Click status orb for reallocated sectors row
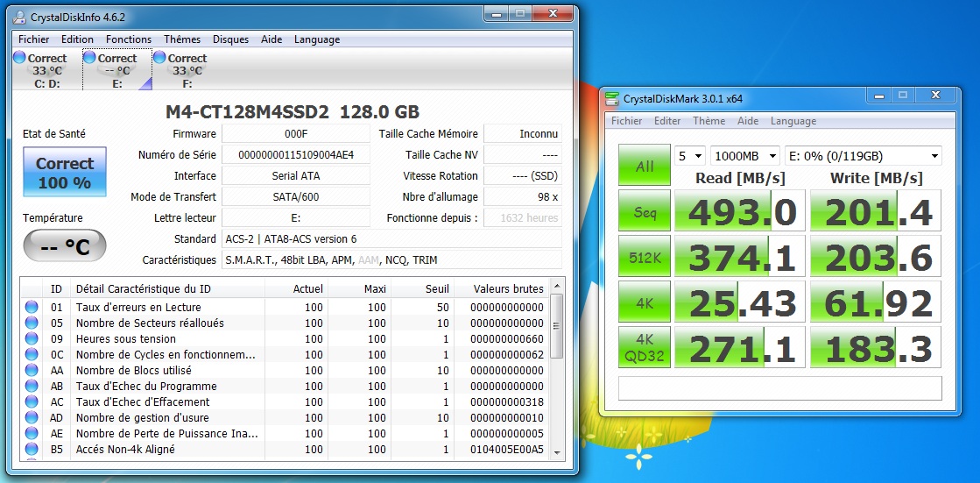The width and height of the screenshot is (980, 483). [32, 323]
